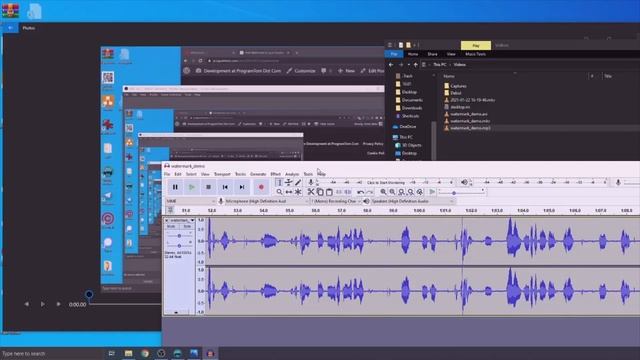Open the Recording Channels dropdown
This screenshot has width=640, height=360.
pyautogui.click(x=336, y=201)
